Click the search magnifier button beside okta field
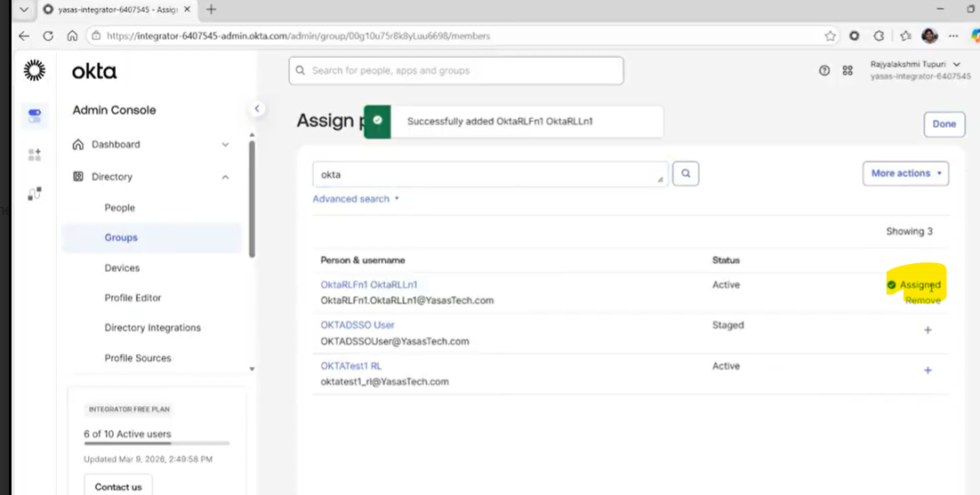 pyautogui.click(x=685, y=174)
